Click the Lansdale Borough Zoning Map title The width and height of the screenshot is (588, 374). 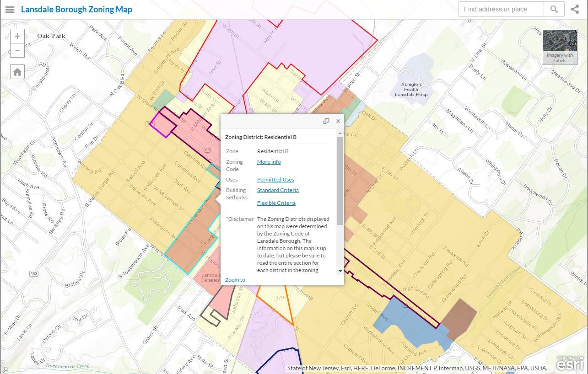pyautogui.click(x=76, y=9)
